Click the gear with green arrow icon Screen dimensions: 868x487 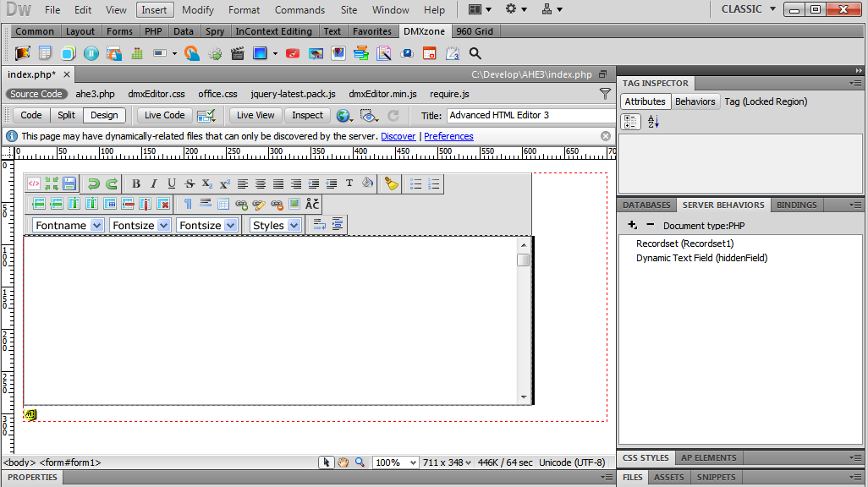pyautogui.click(x=215, y=53)
